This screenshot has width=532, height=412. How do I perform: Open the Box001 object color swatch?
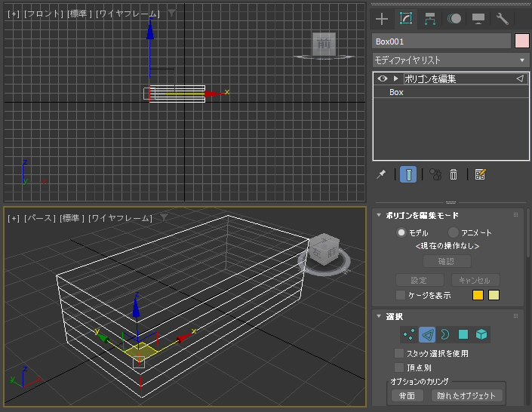pyautogui.click(x=522, y=42)
